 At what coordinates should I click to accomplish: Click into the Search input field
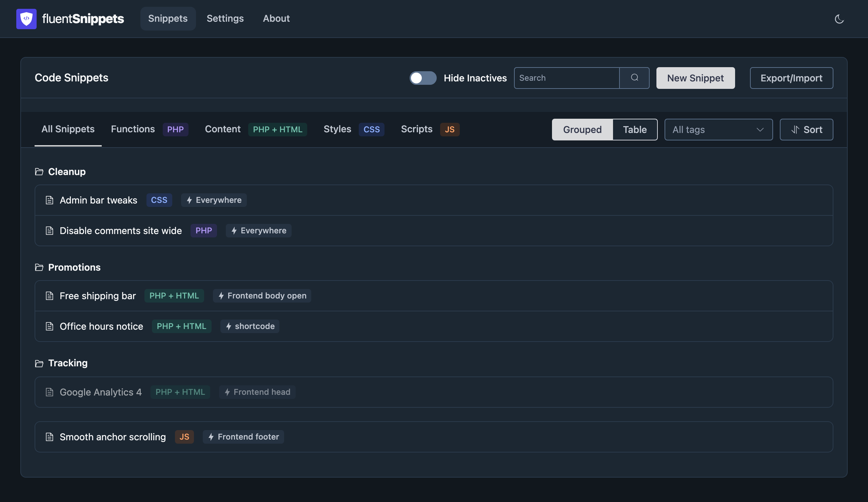pyautogui.click(x=567, y=78)
